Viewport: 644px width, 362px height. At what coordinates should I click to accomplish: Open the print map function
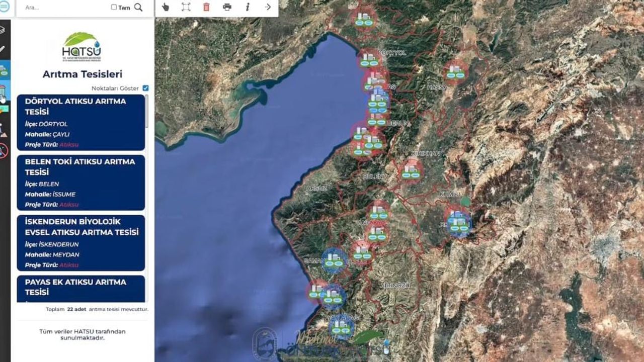point(227,7)
